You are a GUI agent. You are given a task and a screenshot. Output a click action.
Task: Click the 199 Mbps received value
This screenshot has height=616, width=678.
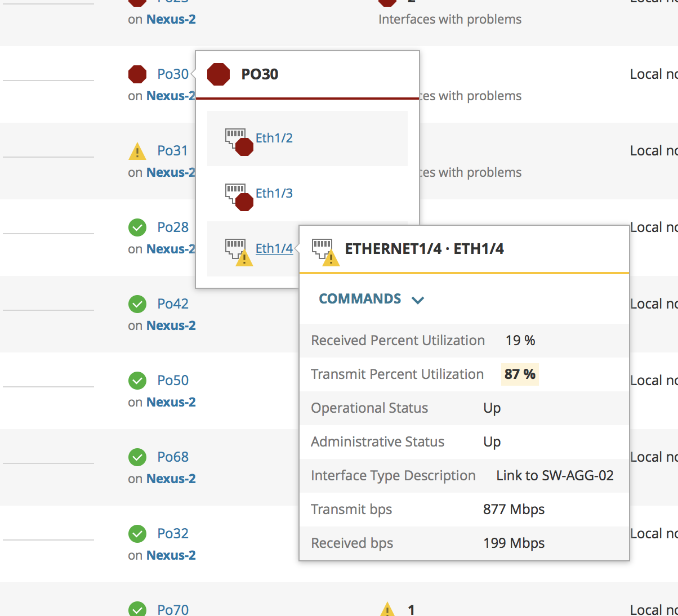[514, 543]
